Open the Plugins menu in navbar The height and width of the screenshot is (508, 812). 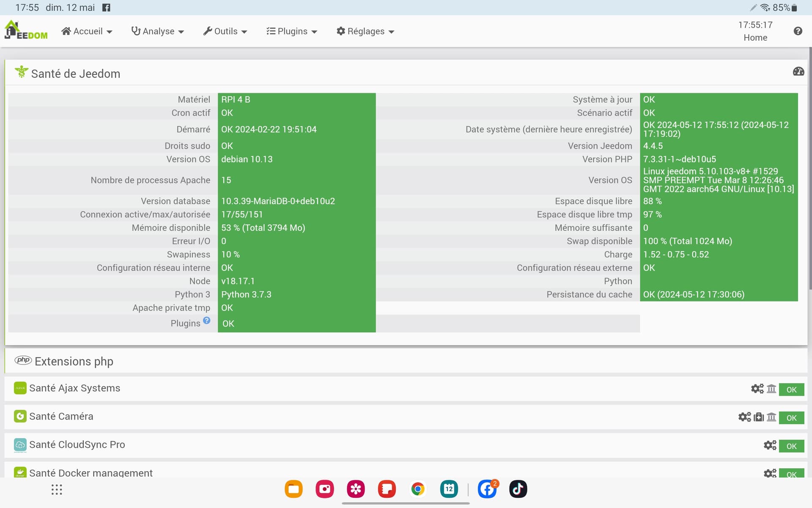tap(292, 31)
